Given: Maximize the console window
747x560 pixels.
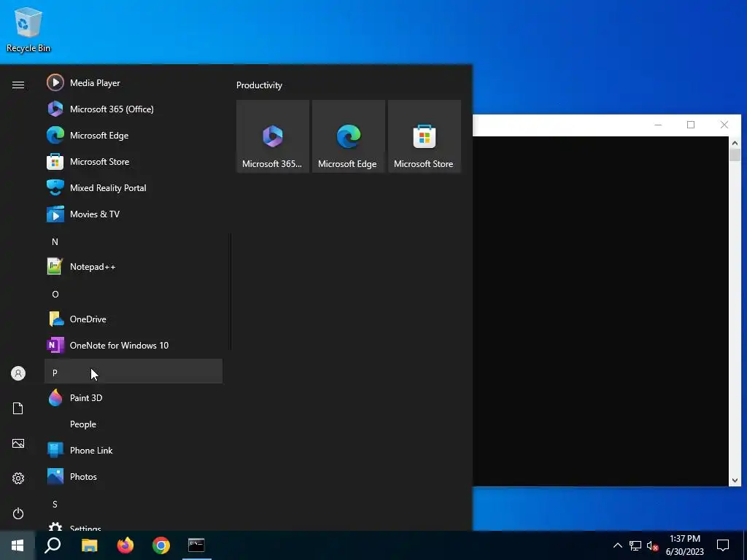Looking at the screenshot, I should (691, 125).
